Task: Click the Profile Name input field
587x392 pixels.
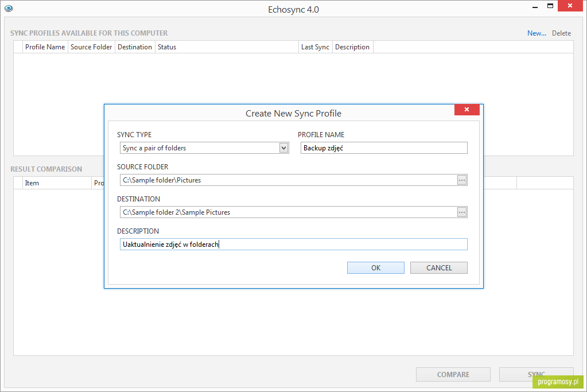Action: (384, 148)
